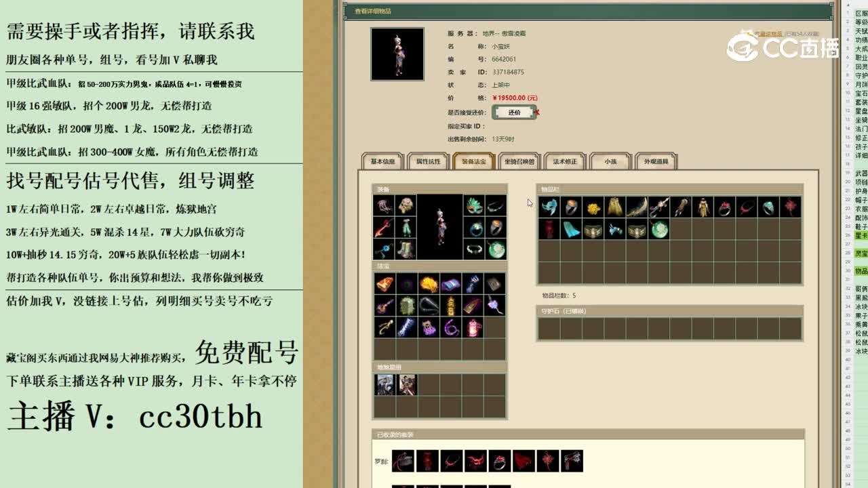Click the green spiky treasure icon
This screenshot has height=488, width=868.
[x=406, y=306]
